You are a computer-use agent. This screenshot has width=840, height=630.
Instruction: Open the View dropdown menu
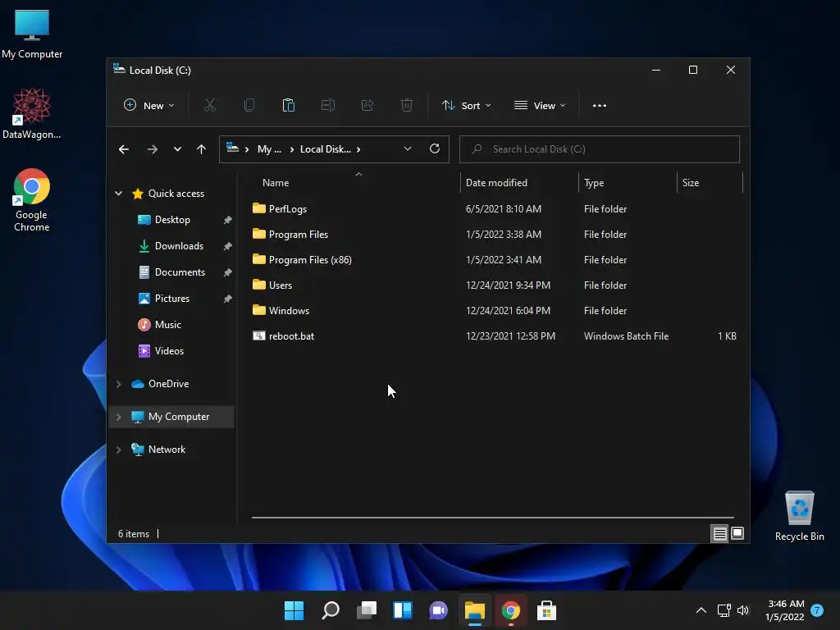[x=540, y=106]
